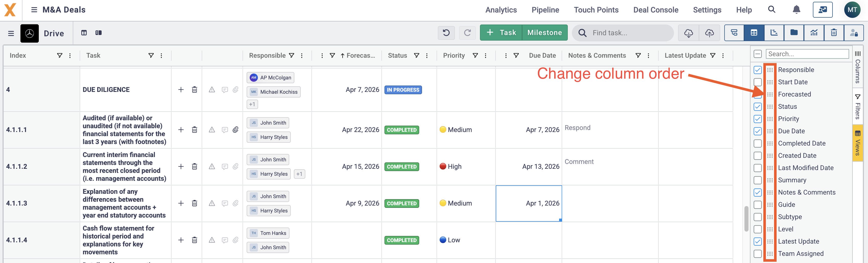Open the filter on the Priority column
Image resolution: width=868 pixels, height=263 pixels.
(x=475, y=55)
